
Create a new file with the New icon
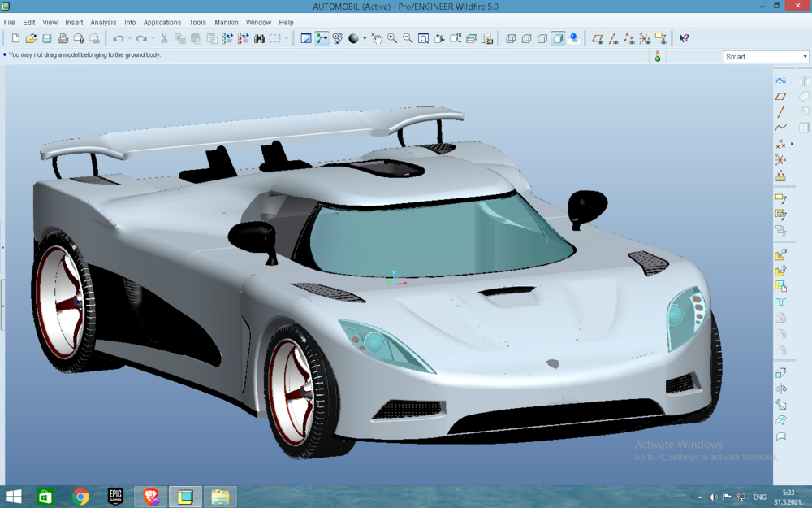pos(15,38)
